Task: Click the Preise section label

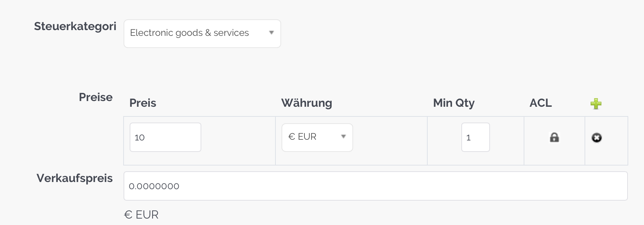Action: pyautogui.click(x=96, y=97)
